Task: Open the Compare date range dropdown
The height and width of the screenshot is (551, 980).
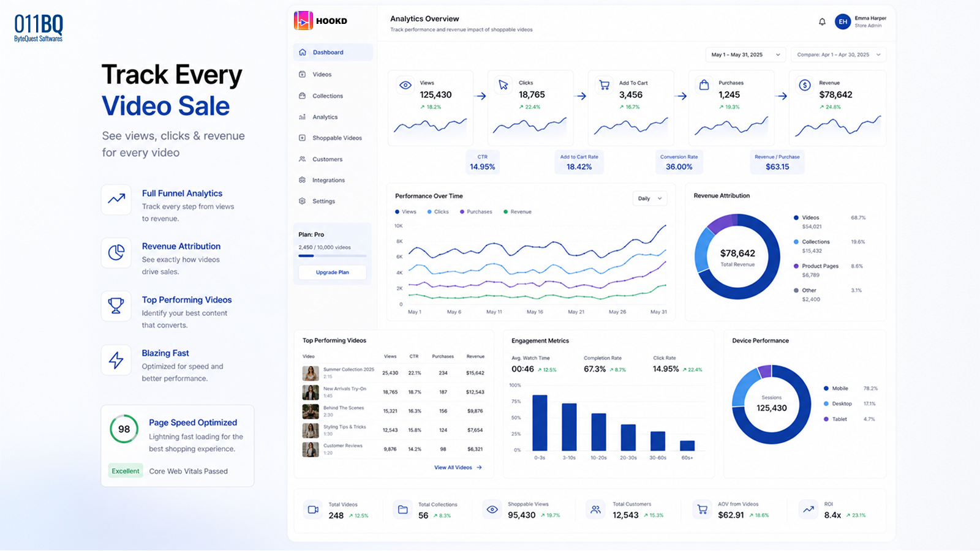Action: click(x=839, y=54)
